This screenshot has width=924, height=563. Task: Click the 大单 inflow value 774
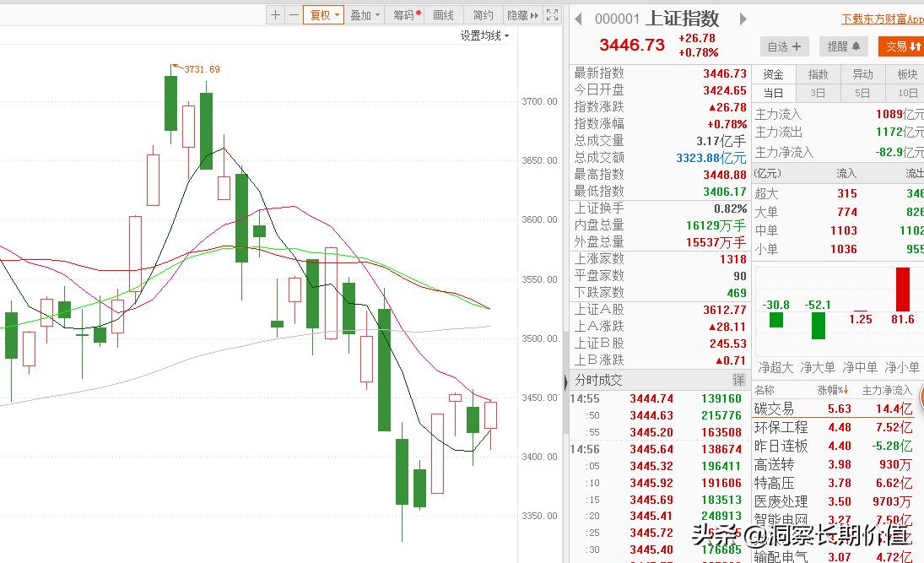coord(847,212)
